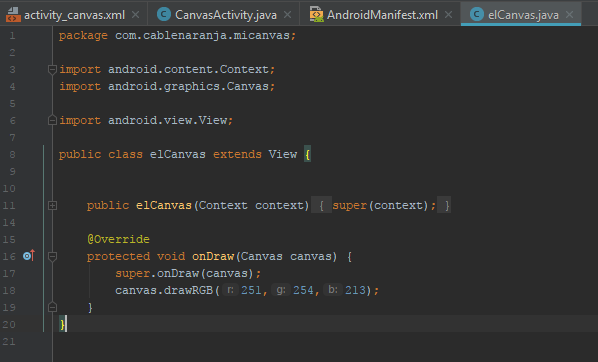Click the fold end marker on line 6
The image size is (598, 362).
pyautogui.click(x=53, y=121)
